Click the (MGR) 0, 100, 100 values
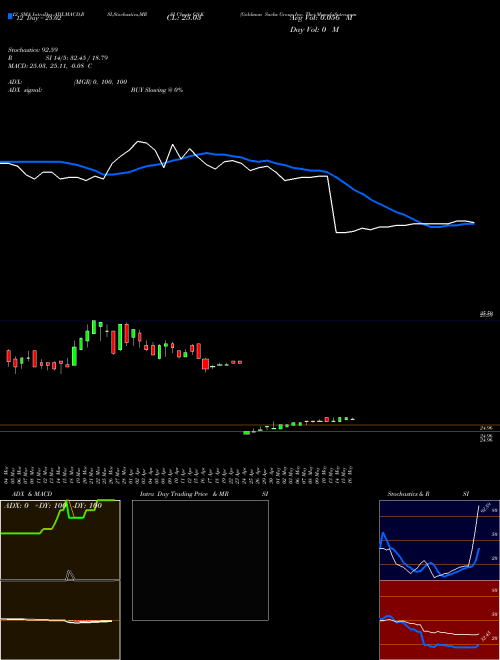The image size is (500, 660). (x=101, y=82)
